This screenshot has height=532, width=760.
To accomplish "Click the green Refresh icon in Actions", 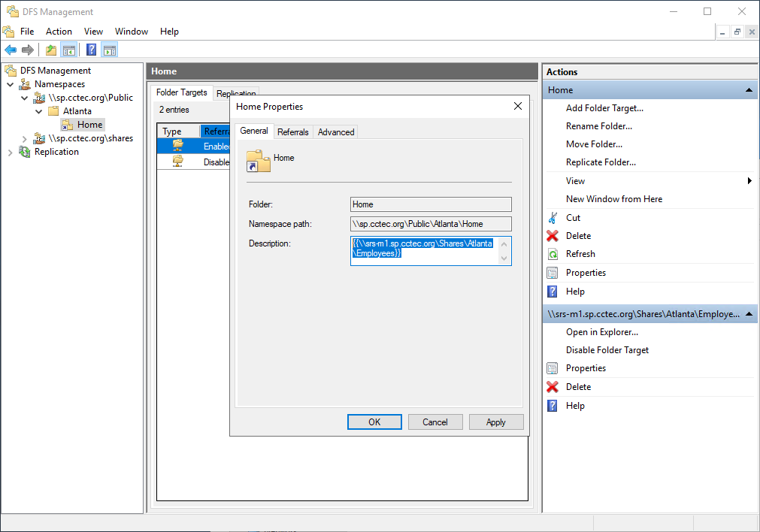I will tap(553, 254).
